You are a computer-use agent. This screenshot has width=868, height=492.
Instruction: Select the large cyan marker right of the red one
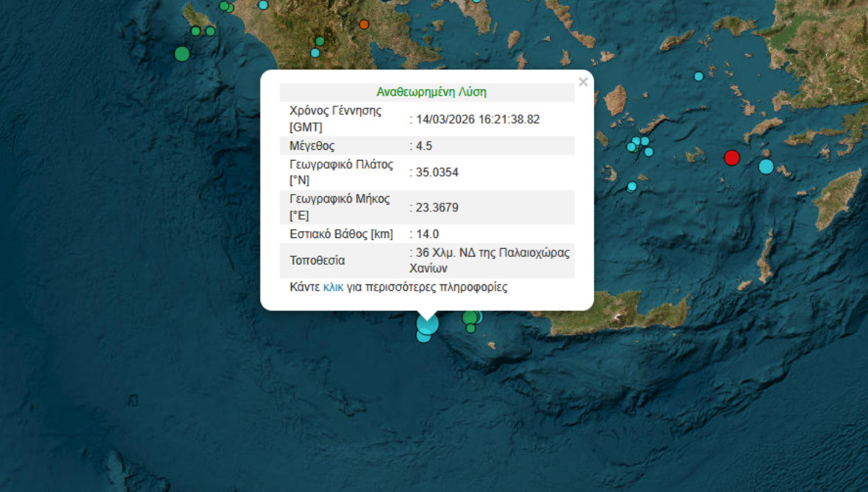(766, 166)
